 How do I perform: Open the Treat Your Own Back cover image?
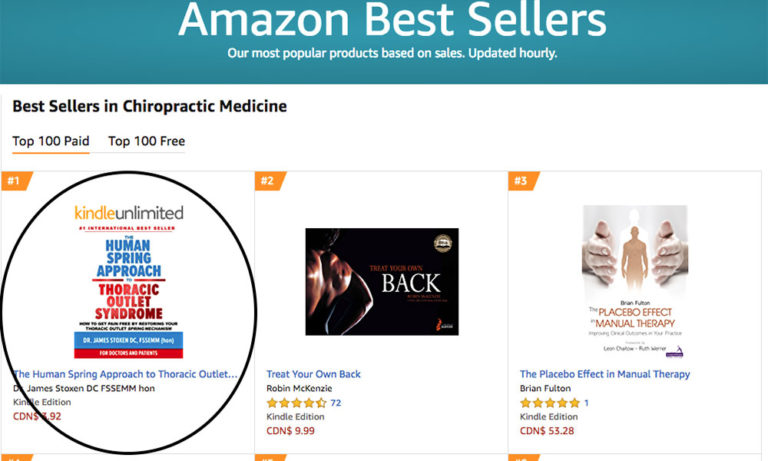382,282
